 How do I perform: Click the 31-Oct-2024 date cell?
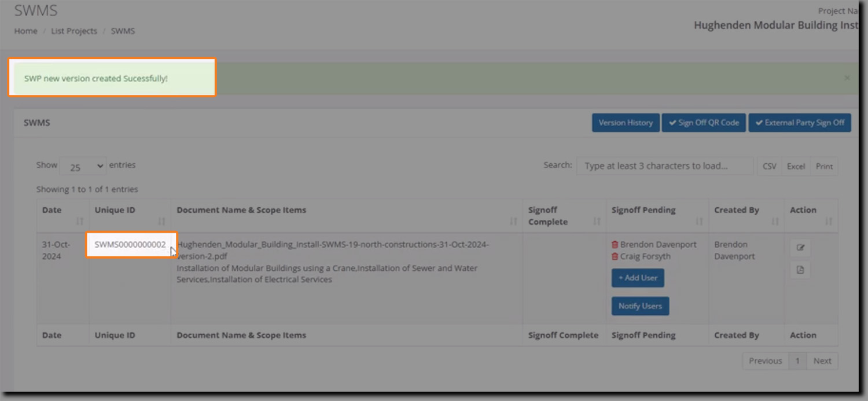click(x=56, y=251)
